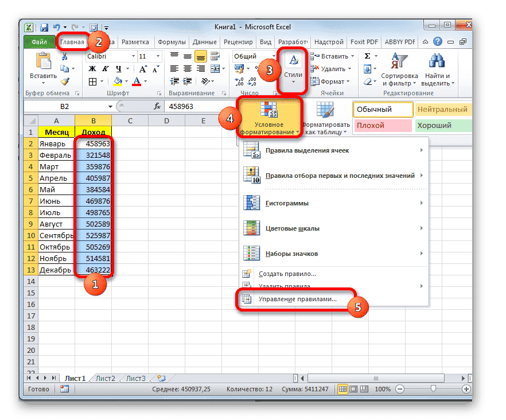Toggle bold formatting (Ж)
This screenshot has width=506, height=420.
[x=93, y=68]
